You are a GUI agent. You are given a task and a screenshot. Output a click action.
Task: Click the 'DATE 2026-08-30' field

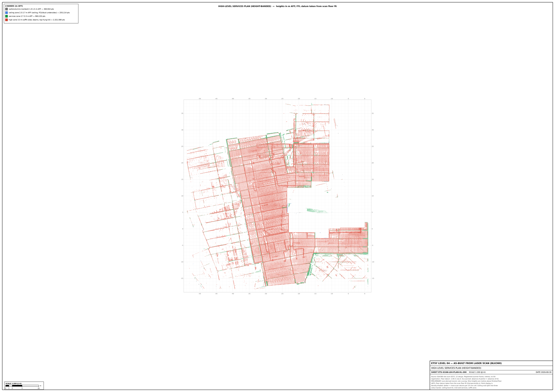tap(544, 372)
